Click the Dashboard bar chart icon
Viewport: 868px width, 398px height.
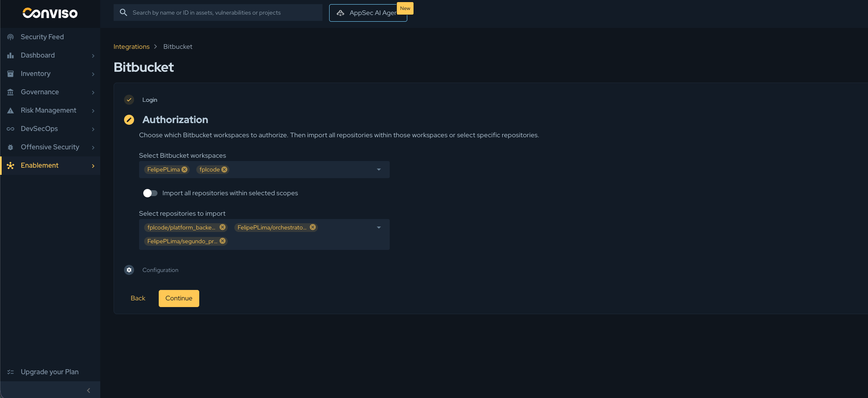pyautogui.click(x=10, y=55)
